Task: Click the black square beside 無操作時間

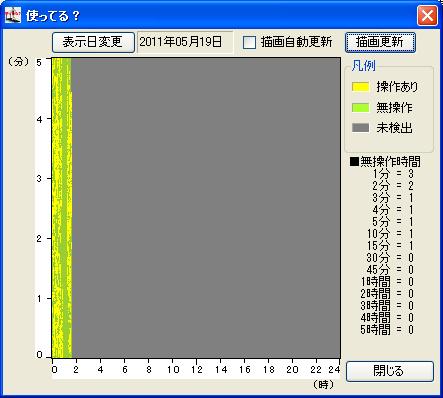Action: tap(354, 162)
